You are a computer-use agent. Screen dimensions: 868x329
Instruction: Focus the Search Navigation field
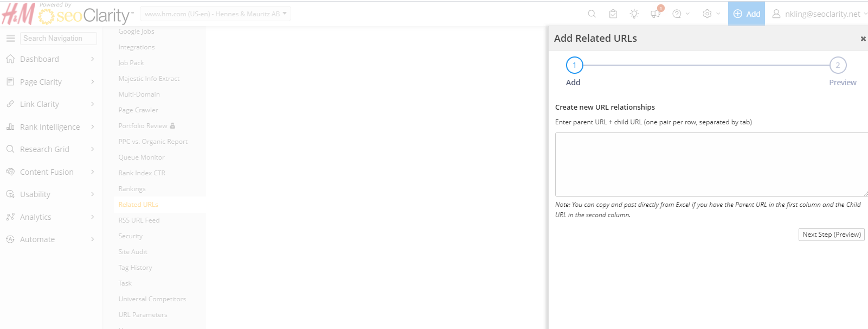(x=59, y=39)
